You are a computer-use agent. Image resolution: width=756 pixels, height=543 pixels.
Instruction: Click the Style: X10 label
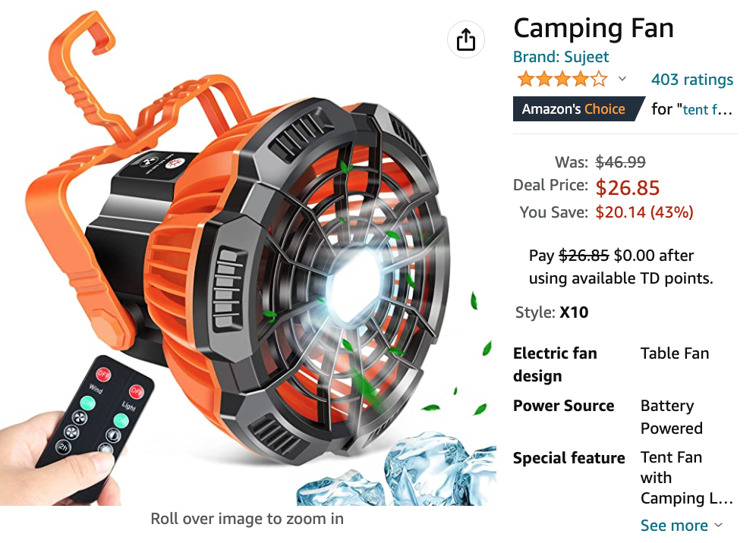552,312
